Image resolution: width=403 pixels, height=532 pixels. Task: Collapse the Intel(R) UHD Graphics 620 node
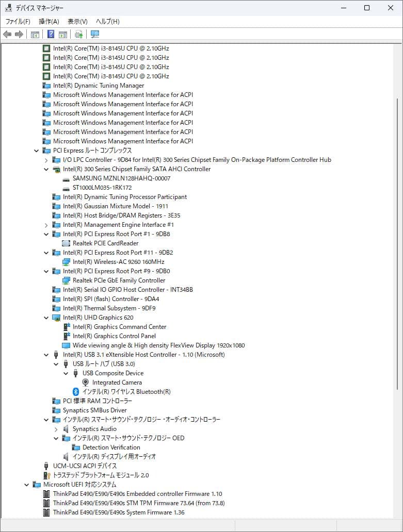click(46, 318)
